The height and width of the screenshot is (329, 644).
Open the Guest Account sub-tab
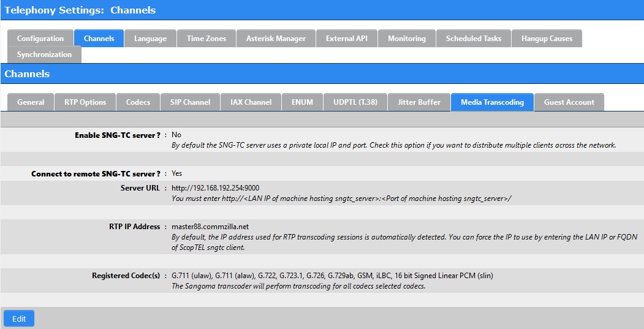[x=569, y=102]
